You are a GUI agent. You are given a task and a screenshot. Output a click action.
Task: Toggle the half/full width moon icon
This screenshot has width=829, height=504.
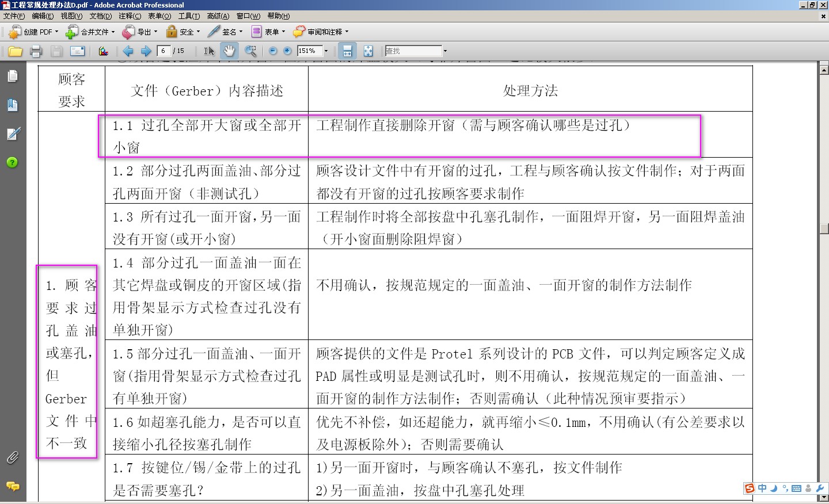pyautogui.click(x=774, y=488)
